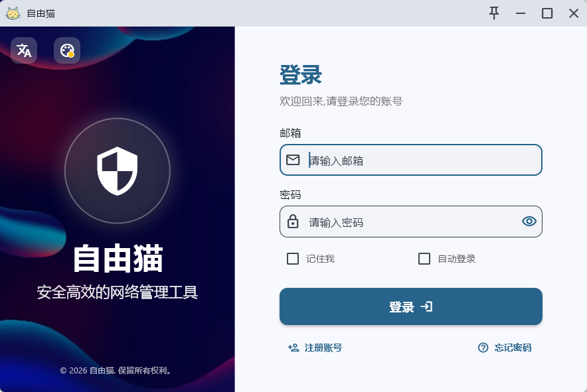
Task: Minimize the 自由猫 window
Action: point(521,13)
